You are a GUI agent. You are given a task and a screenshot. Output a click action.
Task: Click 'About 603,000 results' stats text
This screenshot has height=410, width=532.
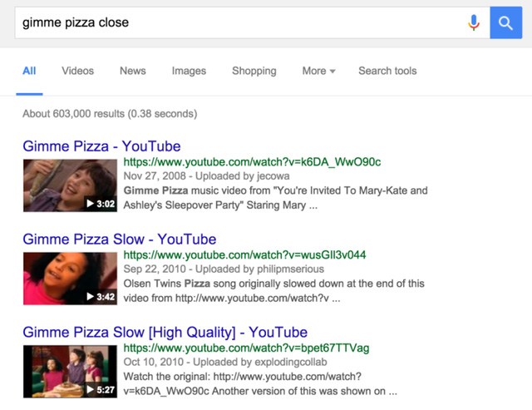110,114
